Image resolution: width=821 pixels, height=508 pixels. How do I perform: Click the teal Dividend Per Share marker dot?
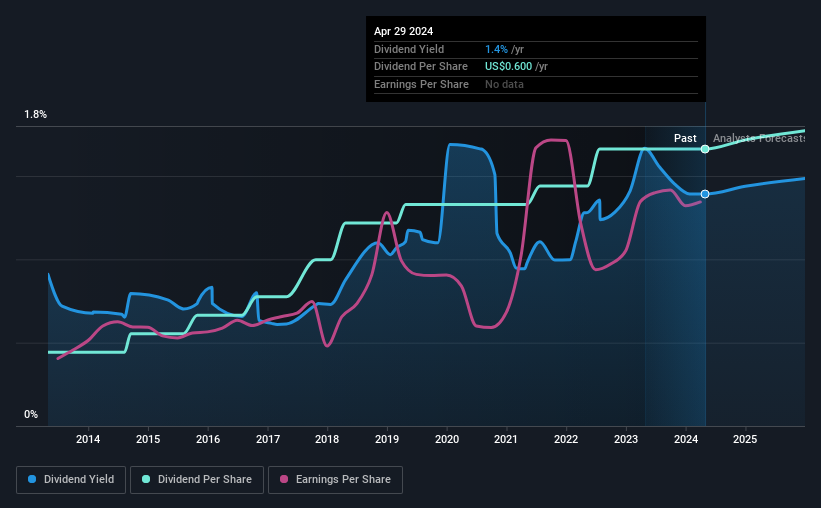[705, 149]
